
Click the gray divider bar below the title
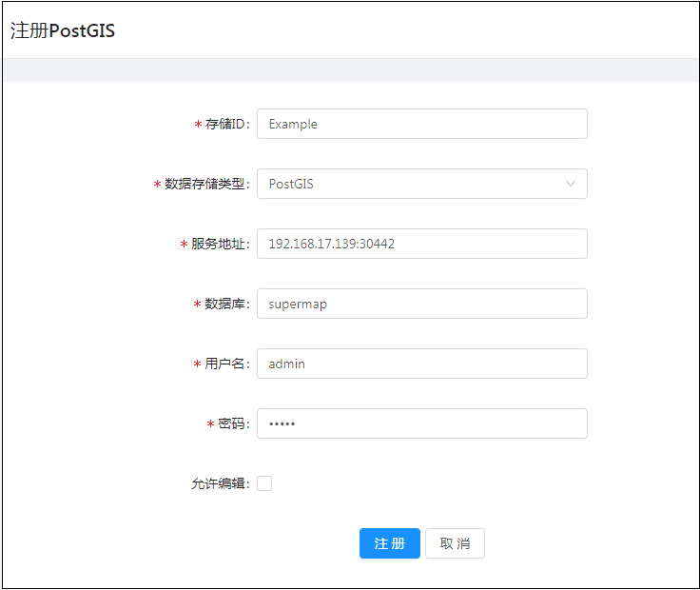(350, 70)
